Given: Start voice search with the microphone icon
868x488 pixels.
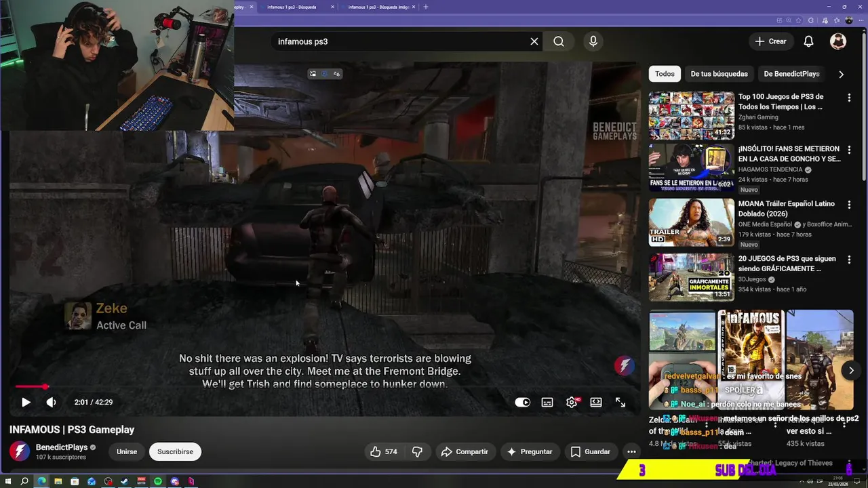Looking at the screenshot, I should coord(593,41).
